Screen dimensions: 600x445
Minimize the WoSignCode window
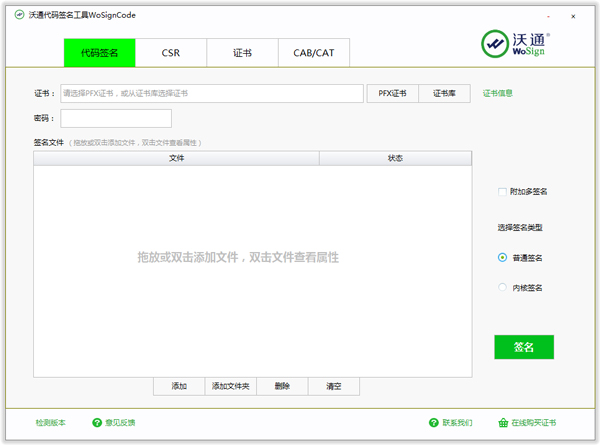tap(548, 16)
